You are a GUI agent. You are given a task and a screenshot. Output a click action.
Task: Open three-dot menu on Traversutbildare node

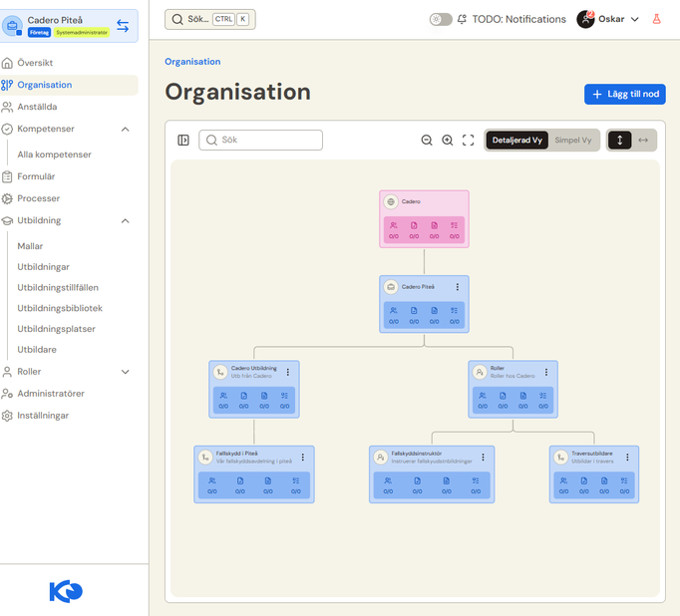pos(627,458)
